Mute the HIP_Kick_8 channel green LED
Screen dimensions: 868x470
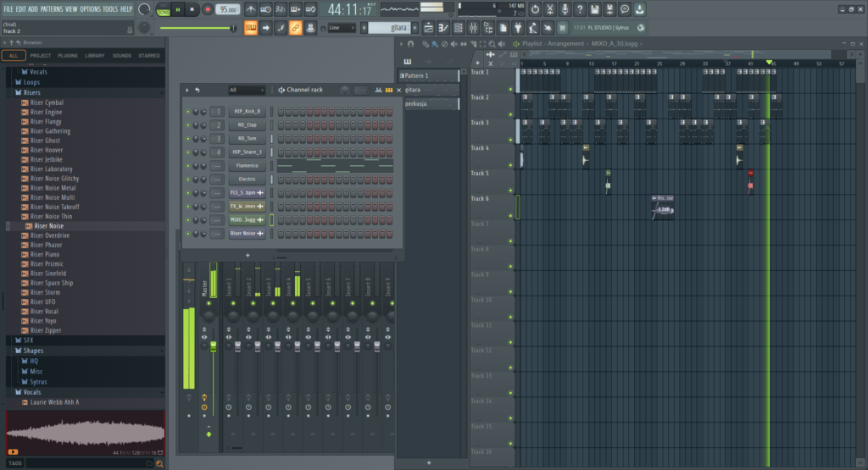pos(187,112)
